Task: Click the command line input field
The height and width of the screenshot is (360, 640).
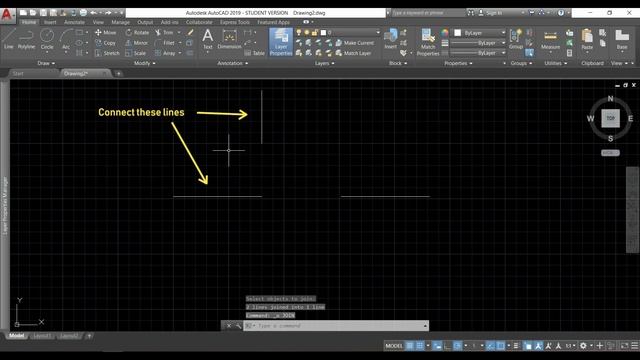Action: click(340, 326)
